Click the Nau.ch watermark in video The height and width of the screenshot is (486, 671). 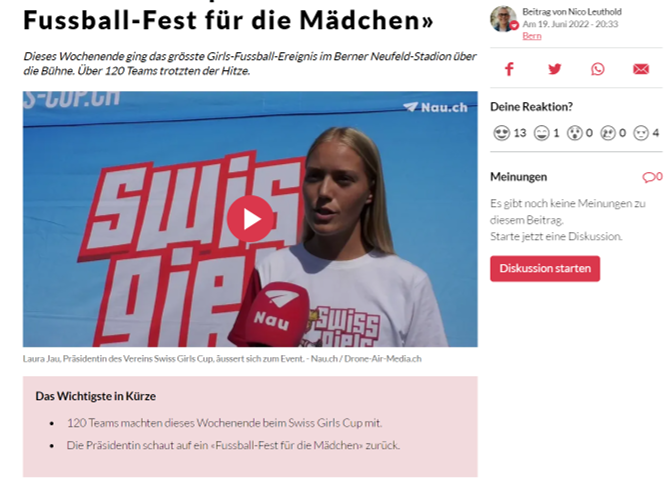coord(435,107)
